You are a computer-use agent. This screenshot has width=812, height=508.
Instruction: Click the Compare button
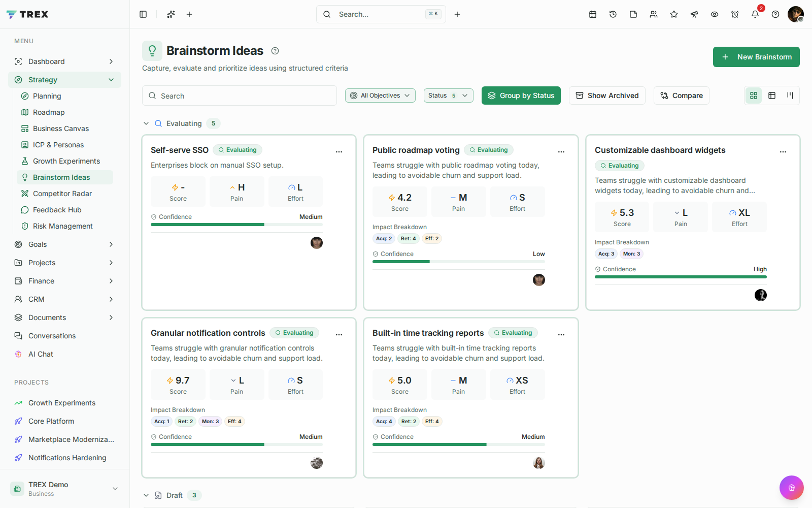tap(682, 96)
